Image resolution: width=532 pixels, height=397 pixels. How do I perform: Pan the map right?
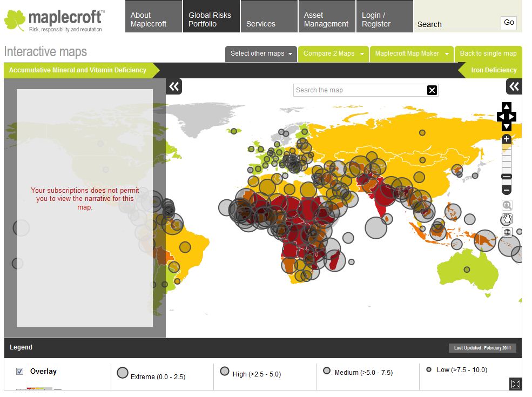click(513, 117)
